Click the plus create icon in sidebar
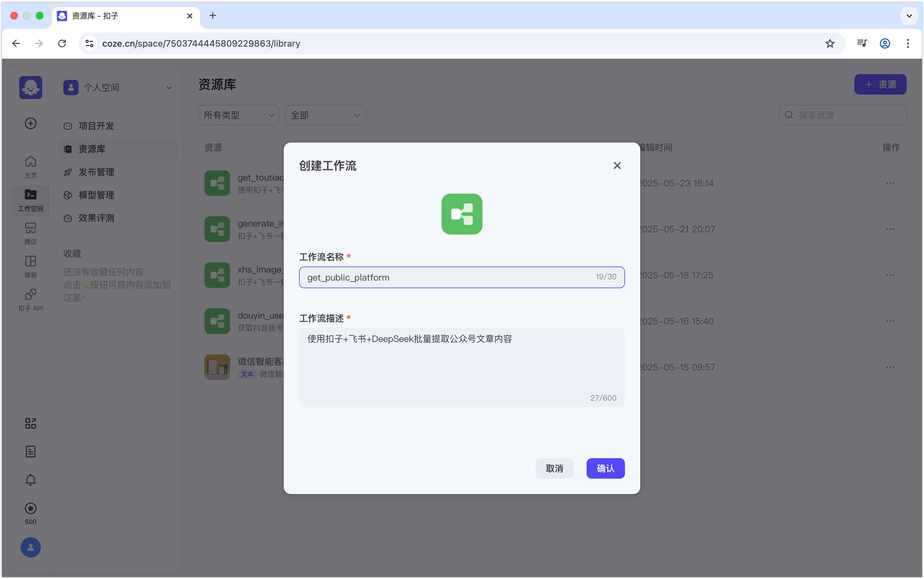The width and height of the screenshot is (924, 579). 31,123
